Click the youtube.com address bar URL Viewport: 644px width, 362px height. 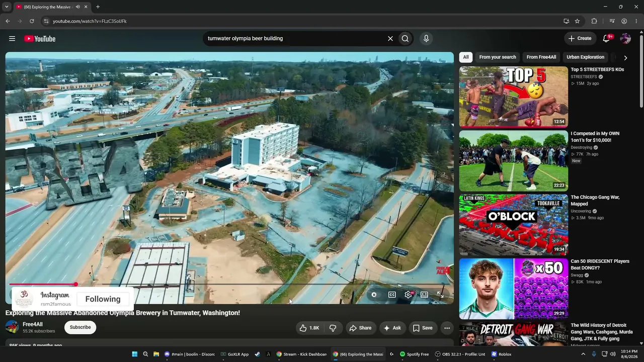[x=90, y=21]
